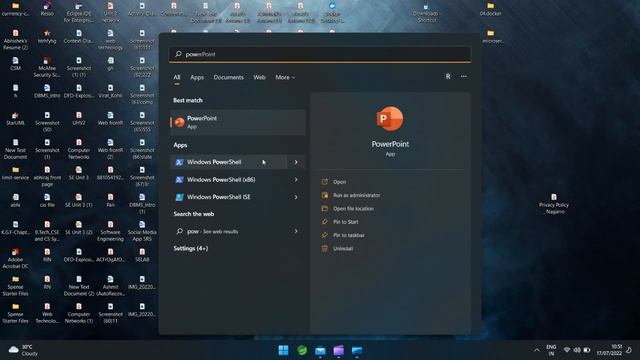Select Computer Networks (1) desktop file

click(79, 313)
